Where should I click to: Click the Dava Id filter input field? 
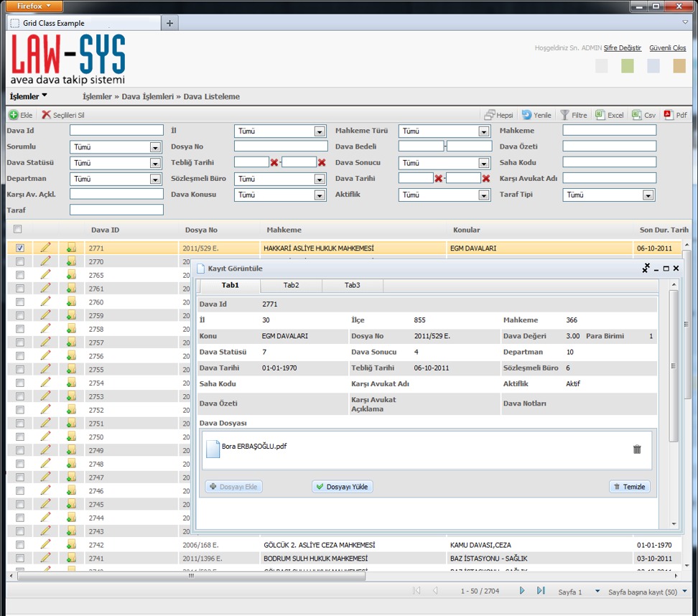pyautogui.click(x=116, y=130)
